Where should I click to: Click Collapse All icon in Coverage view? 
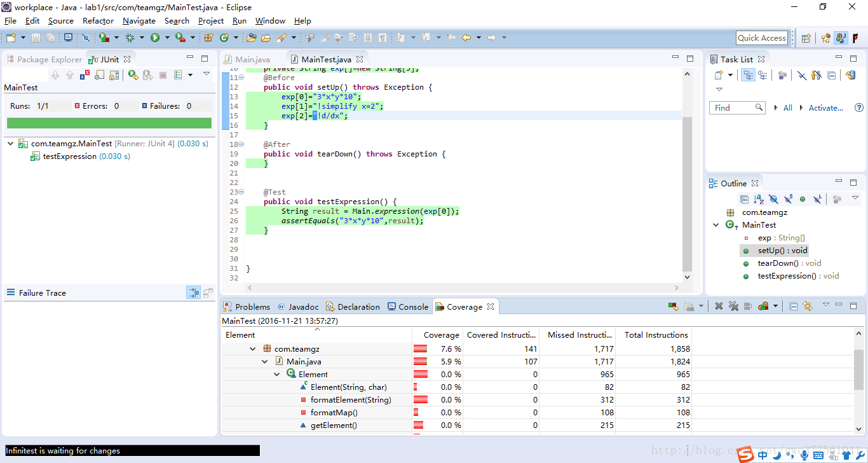[x=793, y=307]
